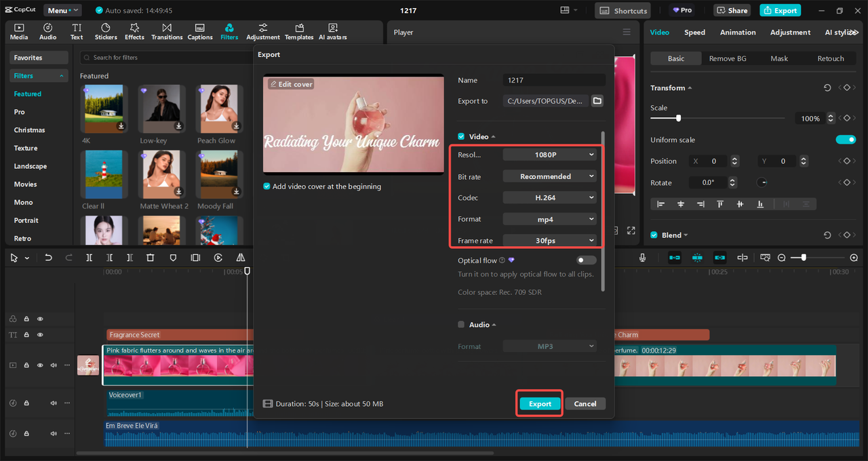Select the Matte Wheat 2 filter thumbnail

coord(161,175)
